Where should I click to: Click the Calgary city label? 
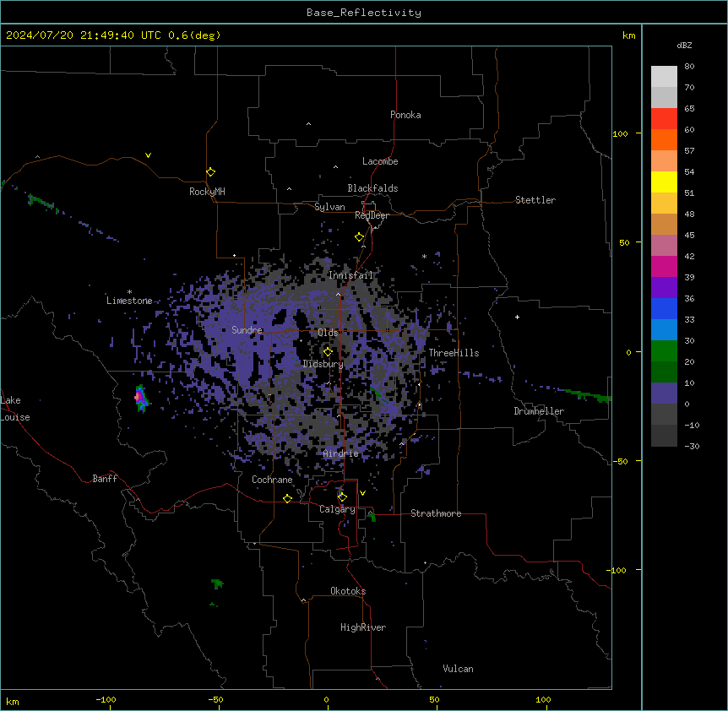pos(337,509)
